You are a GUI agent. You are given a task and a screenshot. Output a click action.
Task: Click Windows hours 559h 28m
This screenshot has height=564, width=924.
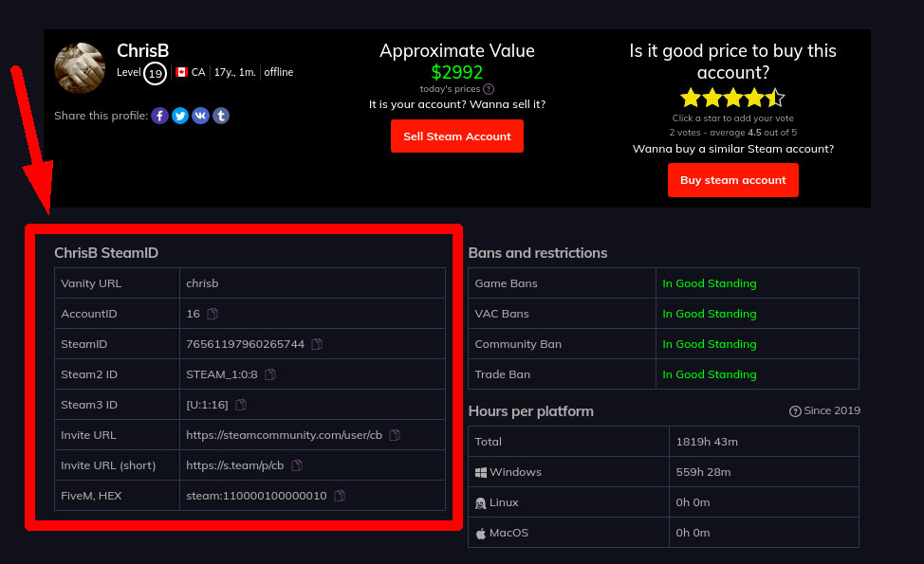click(x=703, y=472)
